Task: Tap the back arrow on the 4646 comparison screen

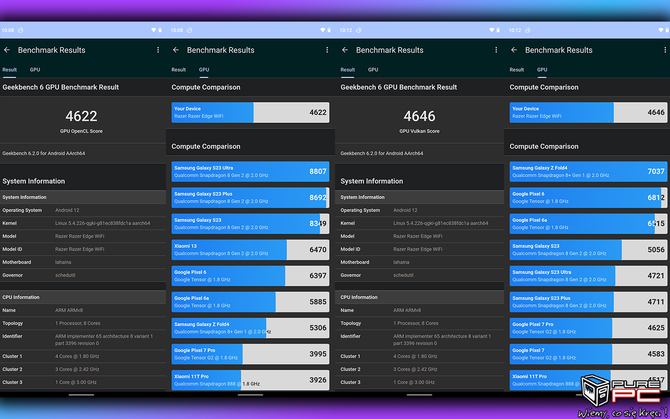Action: click(514, 50)
